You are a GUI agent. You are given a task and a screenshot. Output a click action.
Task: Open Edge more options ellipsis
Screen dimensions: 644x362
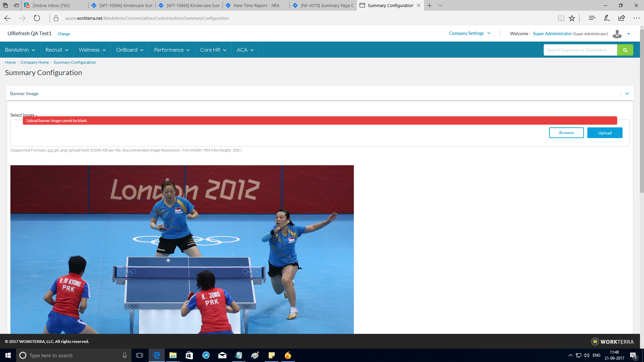636,18
